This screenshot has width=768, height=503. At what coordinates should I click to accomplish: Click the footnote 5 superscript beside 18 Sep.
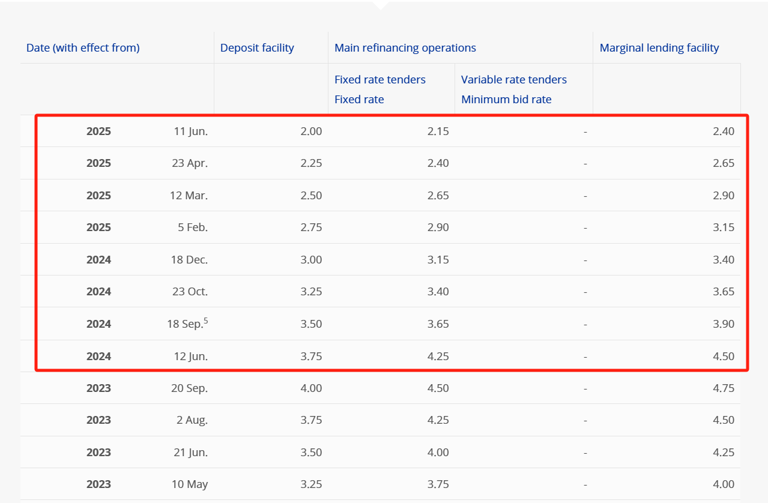(x=206, y=320)
